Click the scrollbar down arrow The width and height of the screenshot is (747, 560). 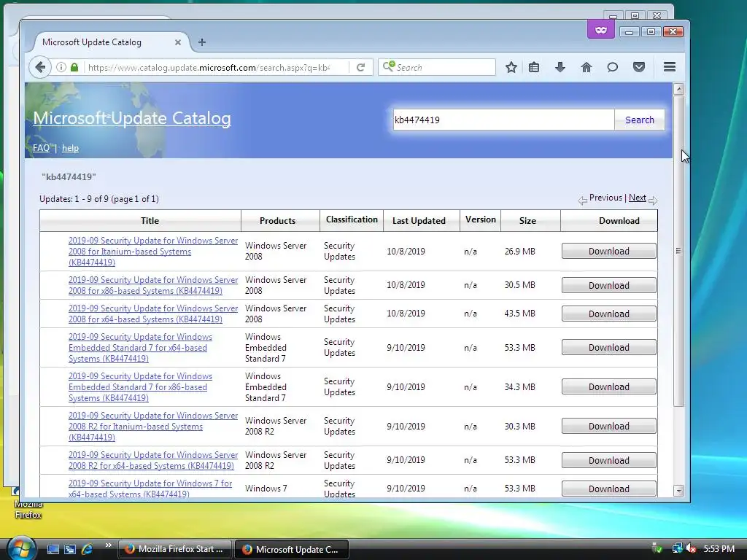pos(679,491)
